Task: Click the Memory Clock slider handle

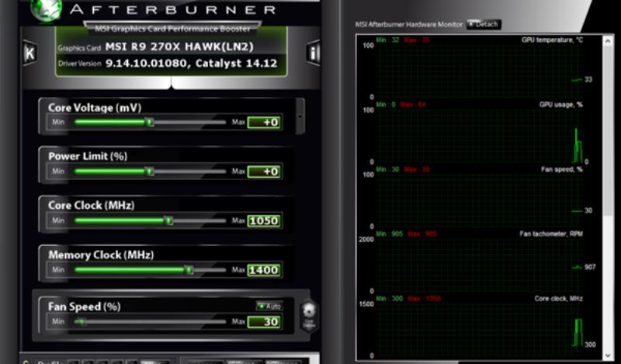Action: tap(189, 270)
